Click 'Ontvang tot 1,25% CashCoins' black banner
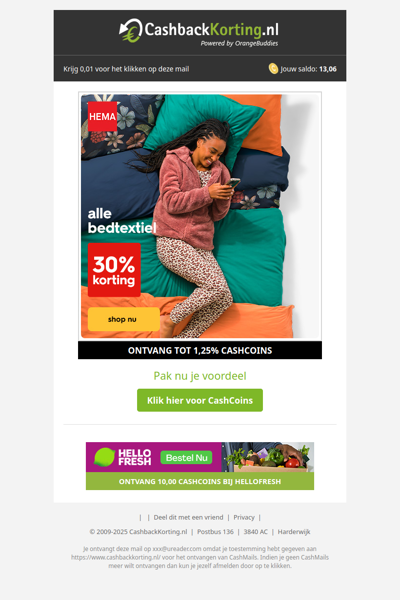Image resolution: width=400 pixels, height=600 pixels. tap(200, 350)
